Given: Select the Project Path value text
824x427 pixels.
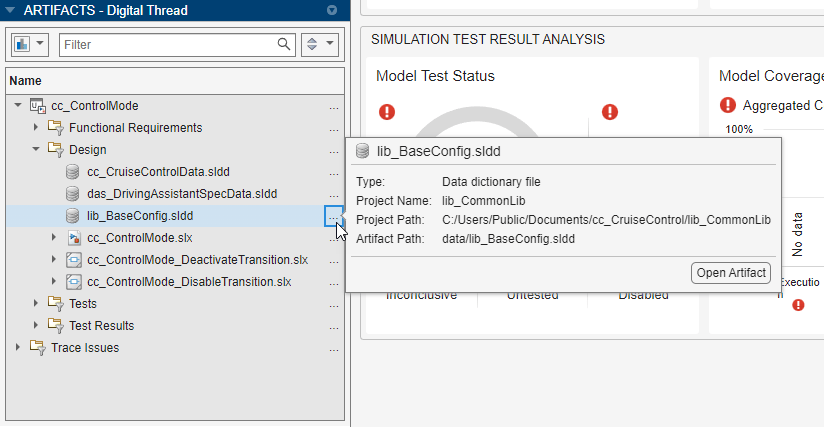Looking at the screenshot, I should point(606,220).
